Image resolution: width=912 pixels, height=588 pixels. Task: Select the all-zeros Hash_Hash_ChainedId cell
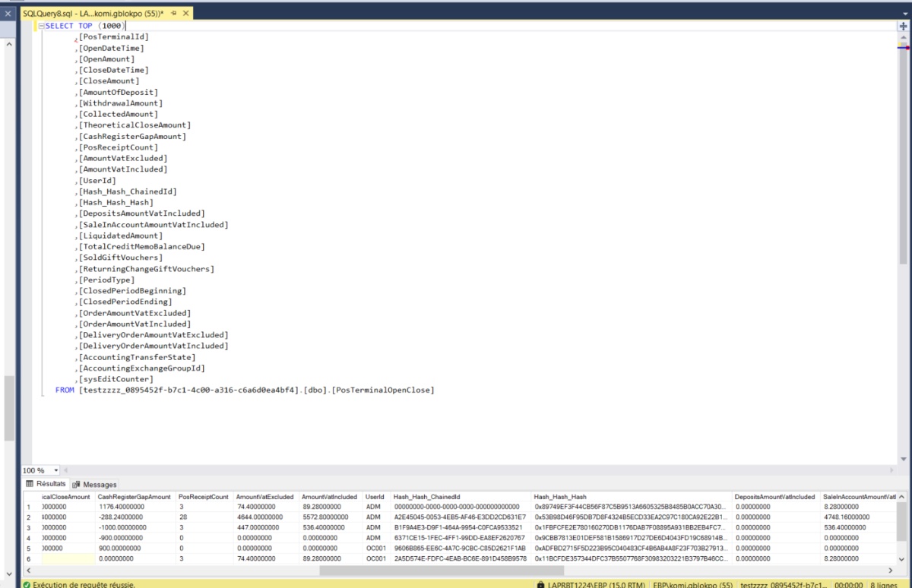tap(459, 507)
